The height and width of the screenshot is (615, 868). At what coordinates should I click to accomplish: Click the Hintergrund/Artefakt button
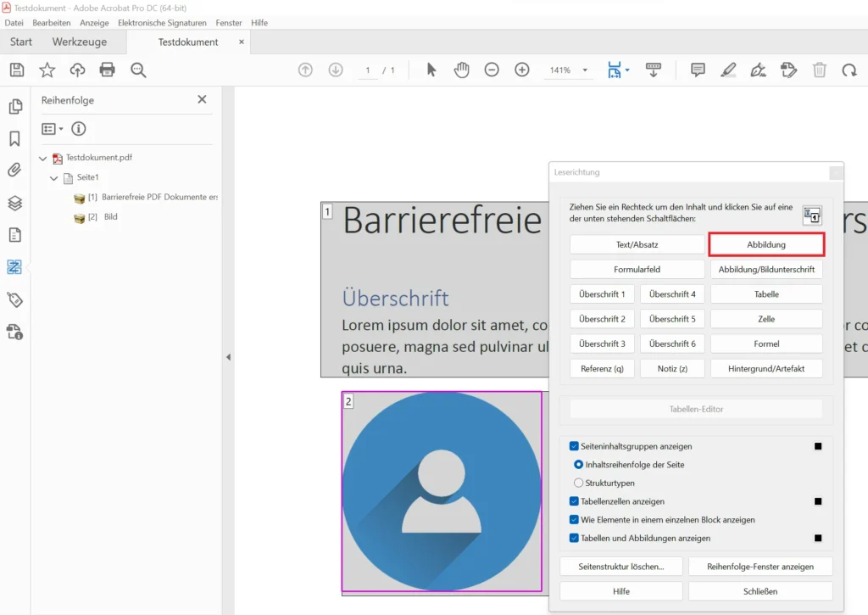click(x=766, y=368)
